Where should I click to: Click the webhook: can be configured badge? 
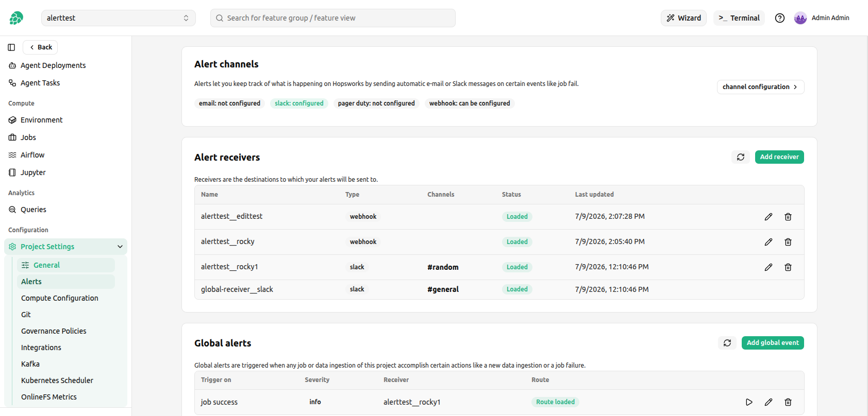tap(470, 103)
